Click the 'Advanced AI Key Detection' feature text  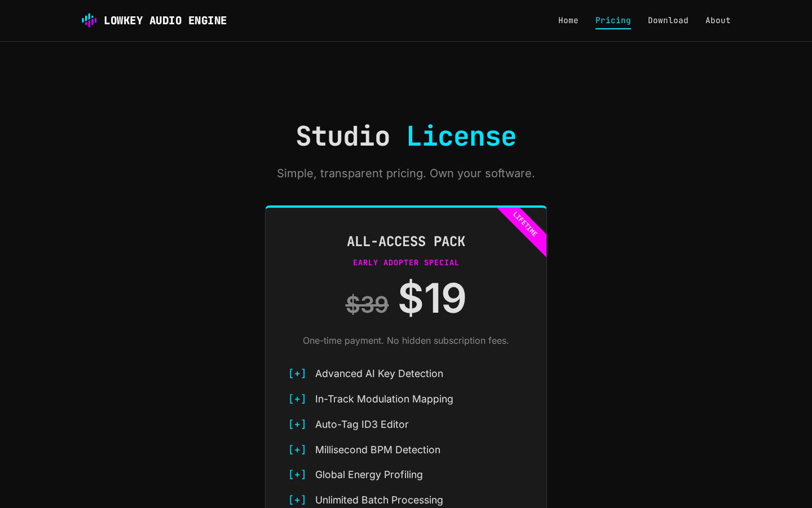(379, 374)
